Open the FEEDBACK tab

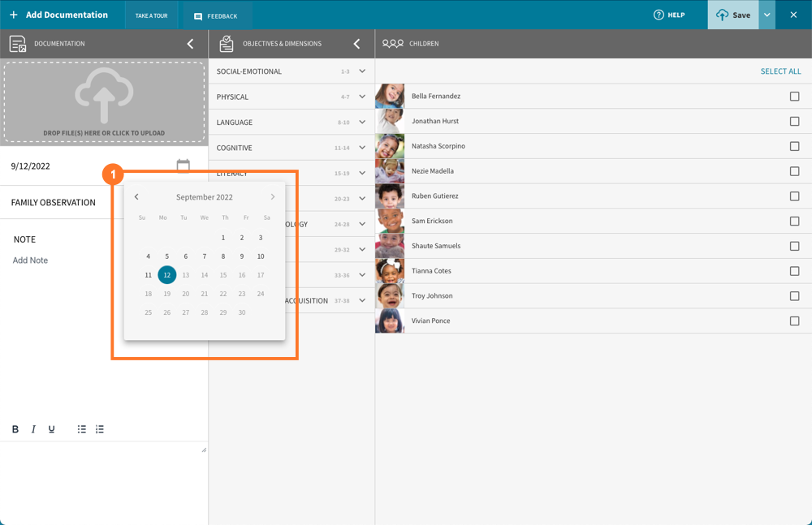tap(216, 14)
